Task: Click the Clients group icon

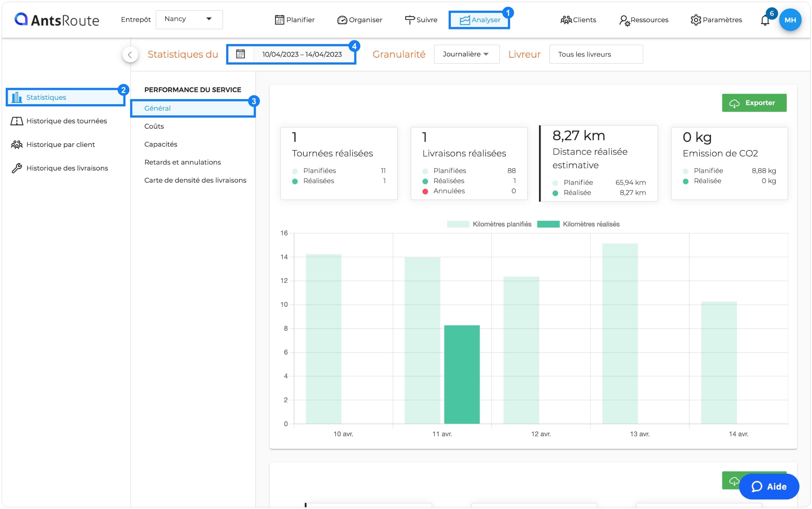Action: (x=566, y=20)
